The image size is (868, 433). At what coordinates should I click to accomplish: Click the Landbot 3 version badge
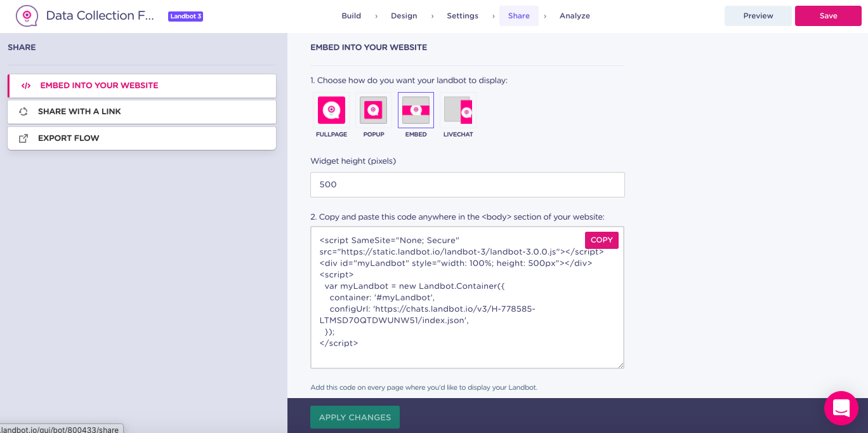coord(185,17)
